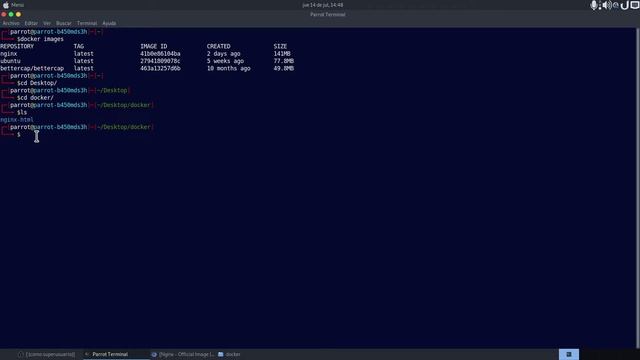Click image ID 463a13257d6b
This screenshot has height=360, width=640.
pyautogui.click(x=160, y=68)
